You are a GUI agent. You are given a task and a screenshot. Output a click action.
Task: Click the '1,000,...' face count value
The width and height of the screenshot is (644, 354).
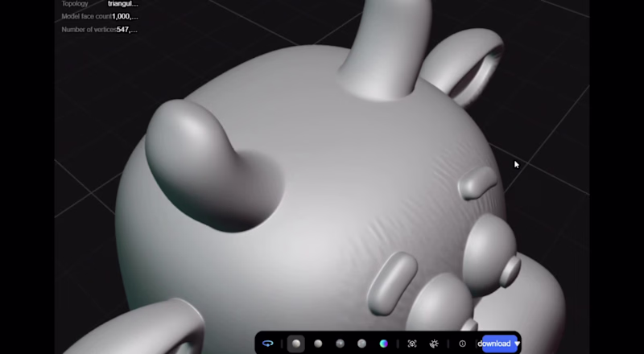click(x=125, y=16)
